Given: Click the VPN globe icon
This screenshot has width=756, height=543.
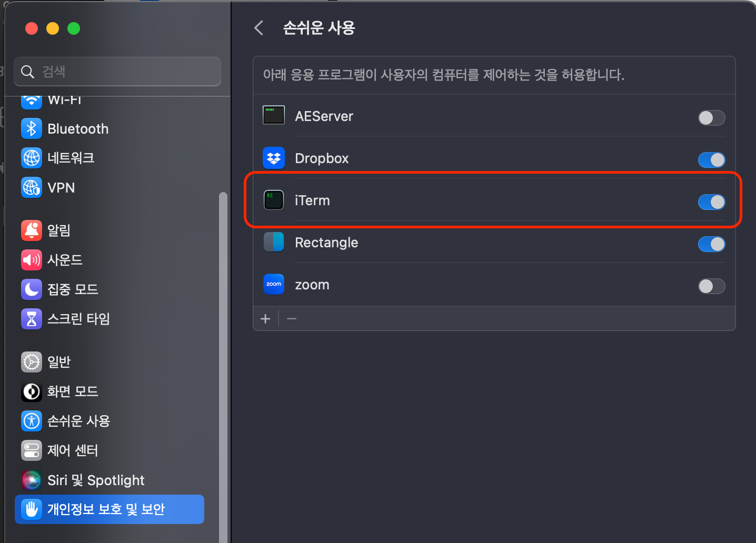Looking at the screenshot, I should point(32,187).
